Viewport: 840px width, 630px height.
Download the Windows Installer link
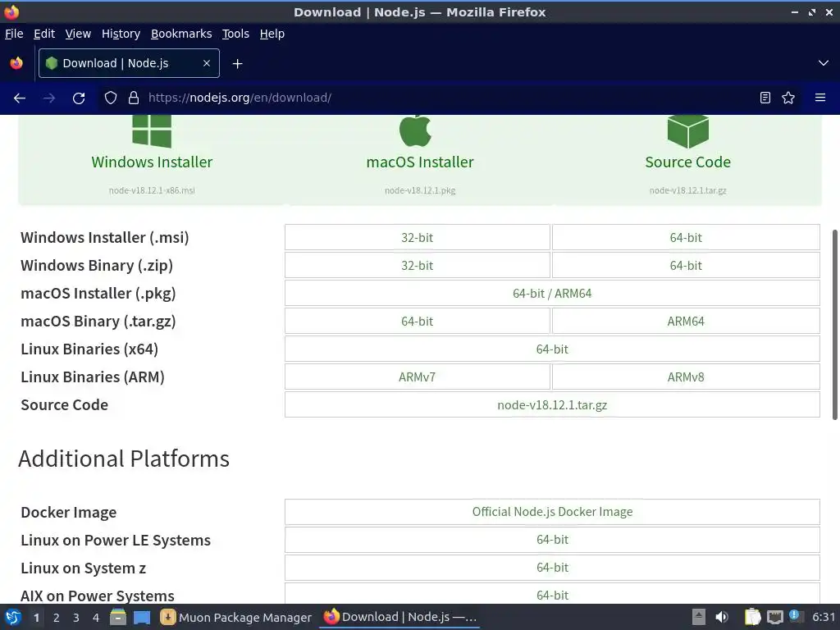[x=152, y=162]
